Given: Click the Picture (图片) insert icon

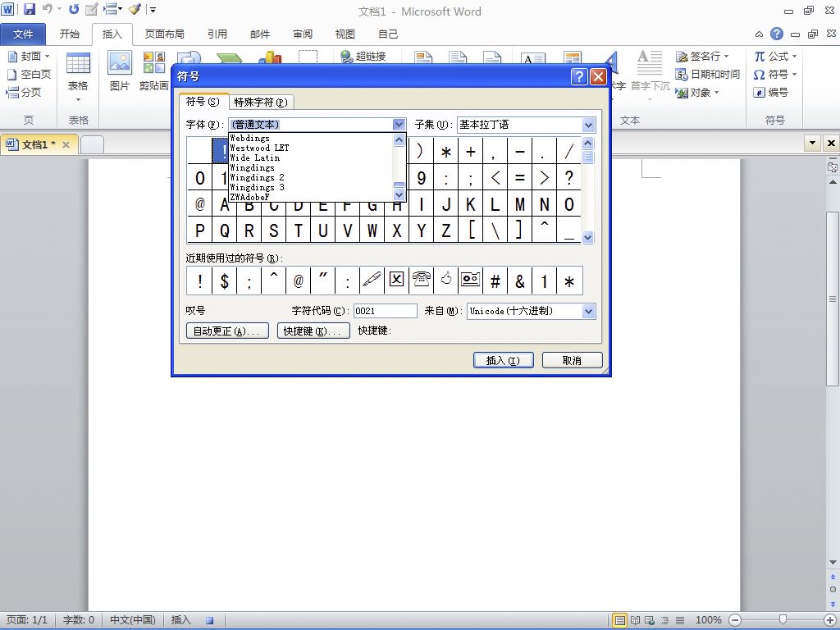Looking at the screenshot, I should tap(120, 71).
